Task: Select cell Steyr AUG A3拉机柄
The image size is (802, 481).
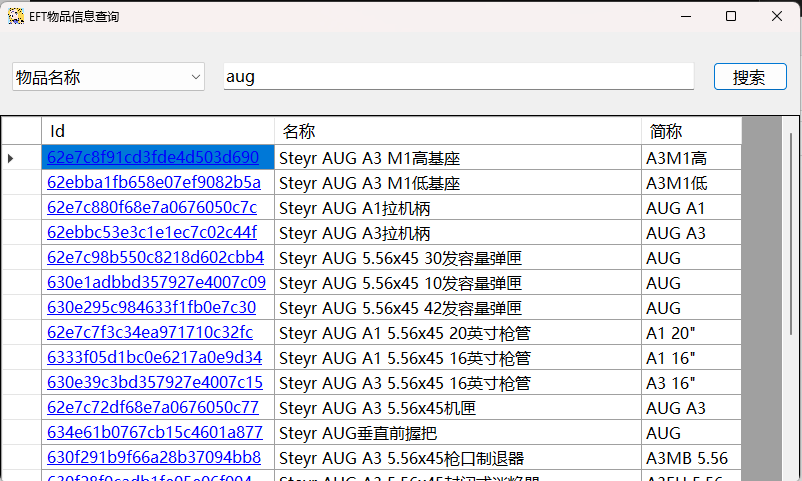Action: (x=458, y=233)
